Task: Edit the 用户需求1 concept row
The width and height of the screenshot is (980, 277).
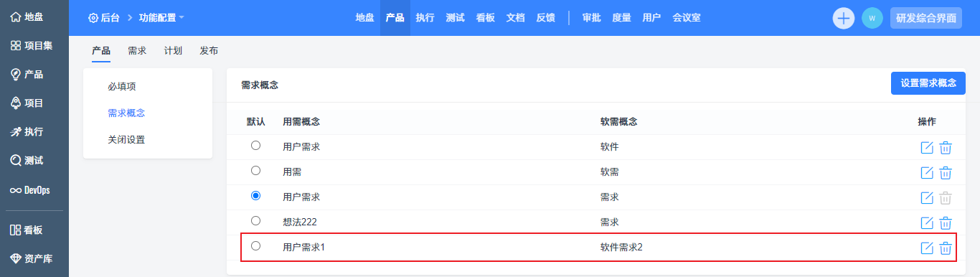Action: tap(927, 248)
